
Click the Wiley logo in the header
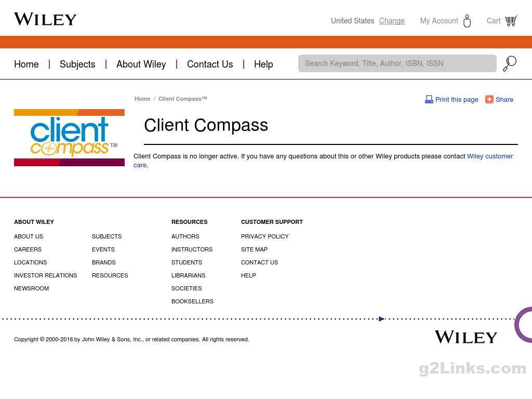point(45,19)
